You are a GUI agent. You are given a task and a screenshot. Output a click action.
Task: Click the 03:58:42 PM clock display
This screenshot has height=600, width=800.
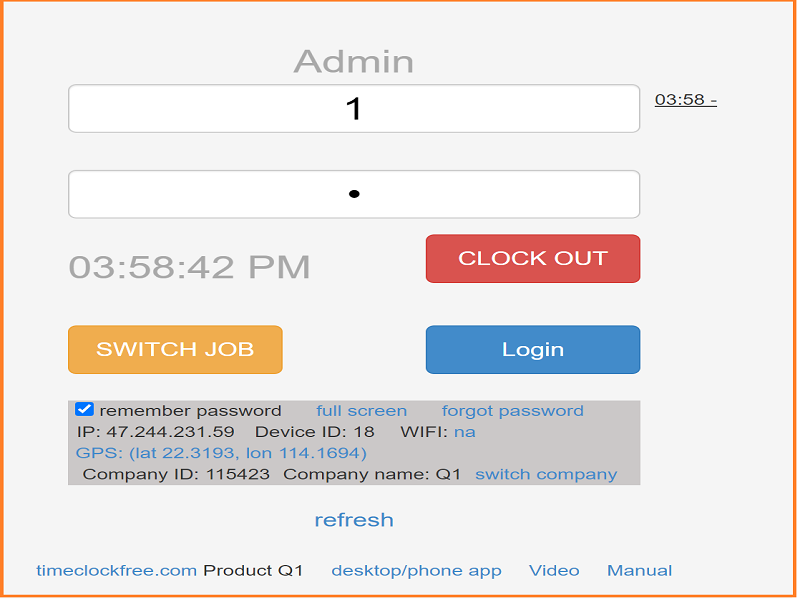[x=189, y=267]
